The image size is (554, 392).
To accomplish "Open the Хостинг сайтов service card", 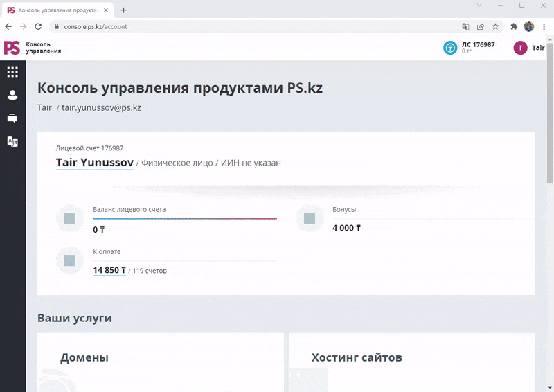I will [412, 362].
